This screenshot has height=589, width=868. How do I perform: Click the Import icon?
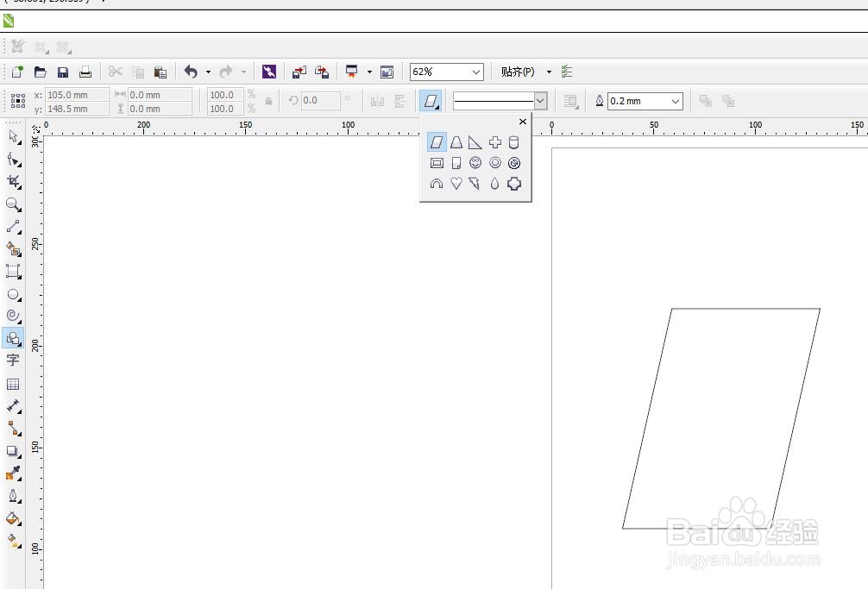pos(299,72)
